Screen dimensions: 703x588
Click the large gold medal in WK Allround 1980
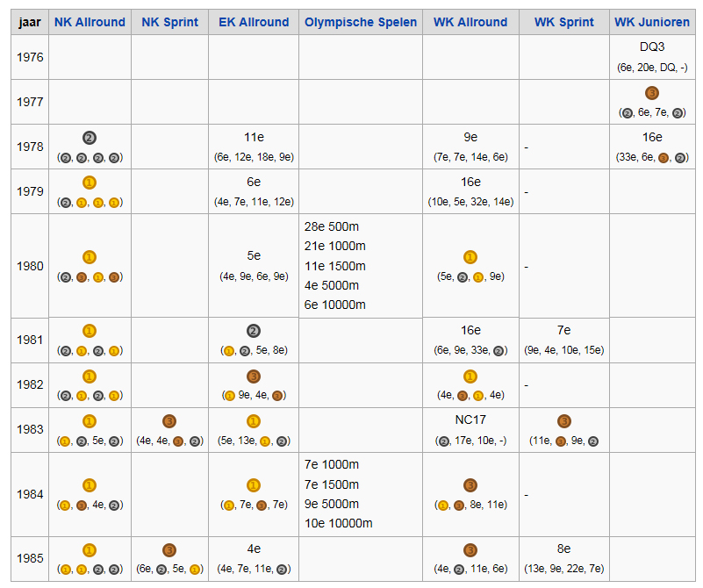click(x=470, y=257)
